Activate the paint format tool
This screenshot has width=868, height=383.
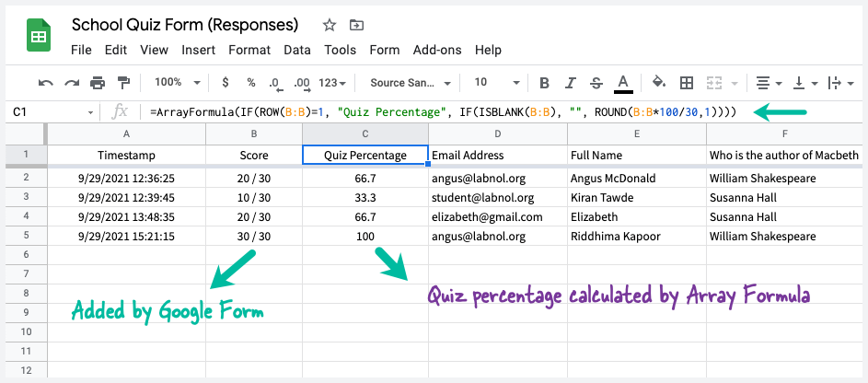click(123, 83)
